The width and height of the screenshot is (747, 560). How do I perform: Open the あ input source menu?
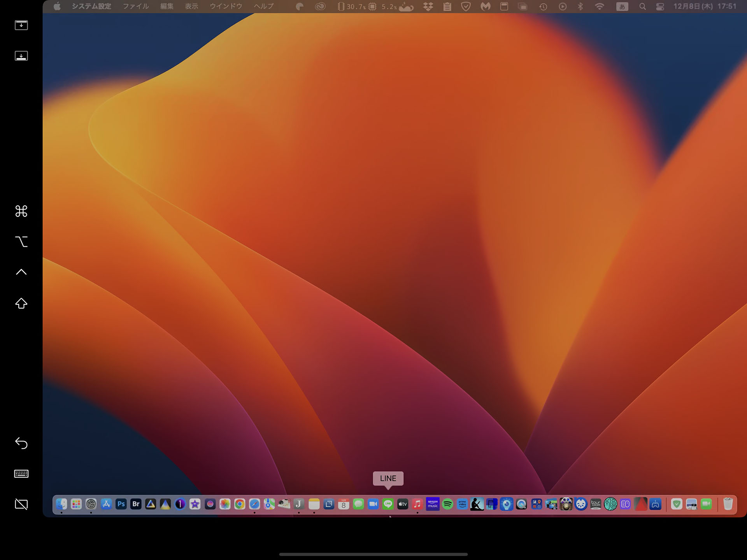pyautogui.click(x=622, y=6)
